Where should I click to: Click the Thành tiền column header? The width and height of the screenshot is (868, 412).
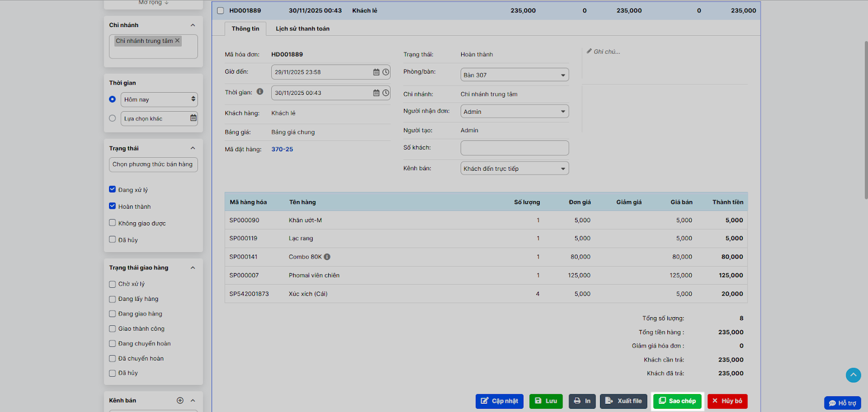(727, 202)
